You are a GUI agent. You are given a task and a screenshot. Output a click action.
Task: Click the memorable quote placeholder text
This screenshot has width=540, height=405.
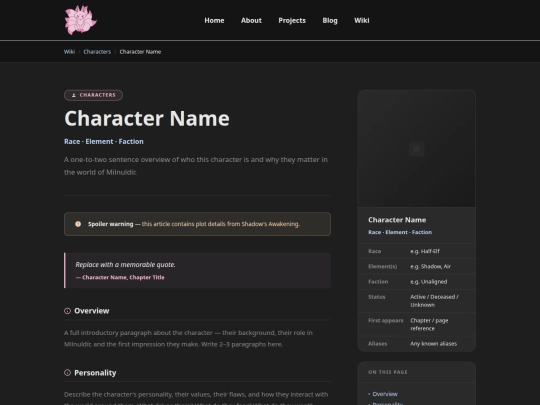125,264
